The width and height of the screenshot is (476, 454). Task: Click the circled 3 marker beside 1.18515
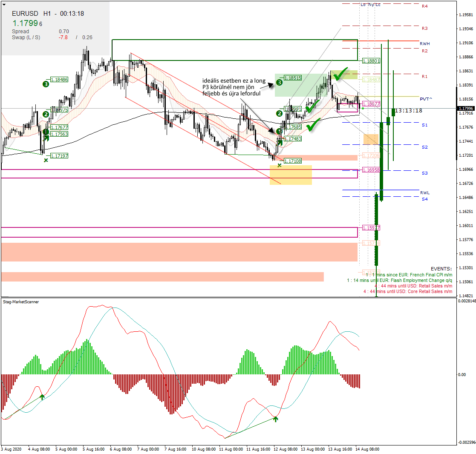click(279, 83)
